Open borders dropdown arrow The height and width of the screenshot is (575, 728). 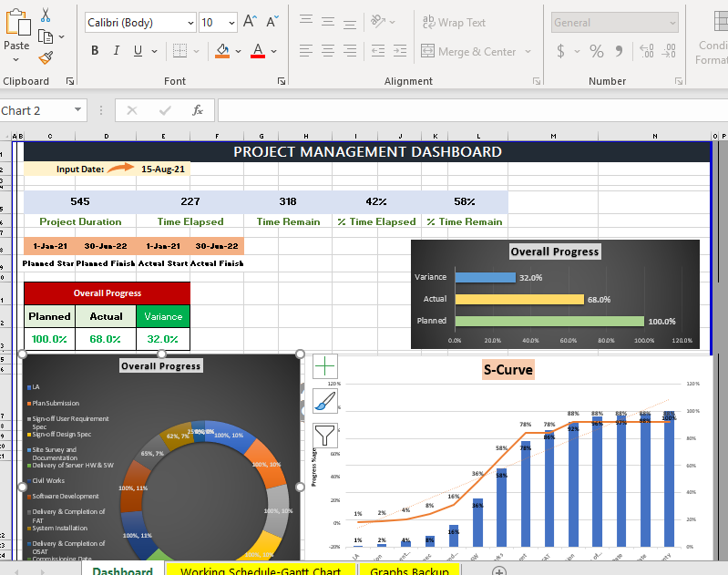point(196,51)
